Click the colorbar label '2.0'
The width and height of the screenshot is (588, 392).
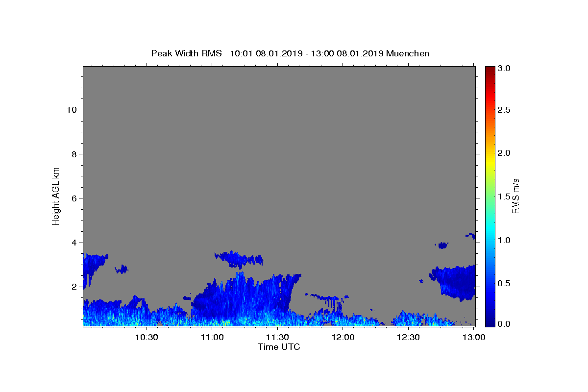[x=505, y=153]
